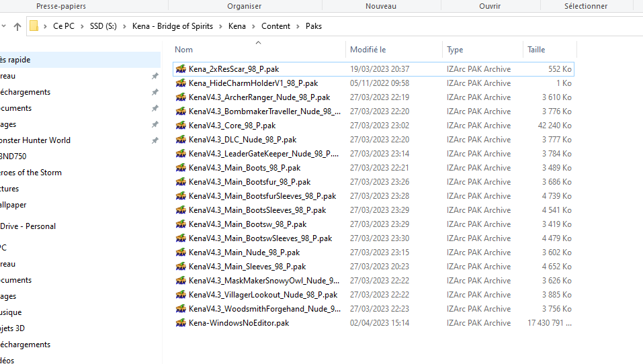Click PAK icon of KenaV4.3_WoodsmithForgehand_Nude file
Viewport: 643px width, 364px height.
click(181, 309)
